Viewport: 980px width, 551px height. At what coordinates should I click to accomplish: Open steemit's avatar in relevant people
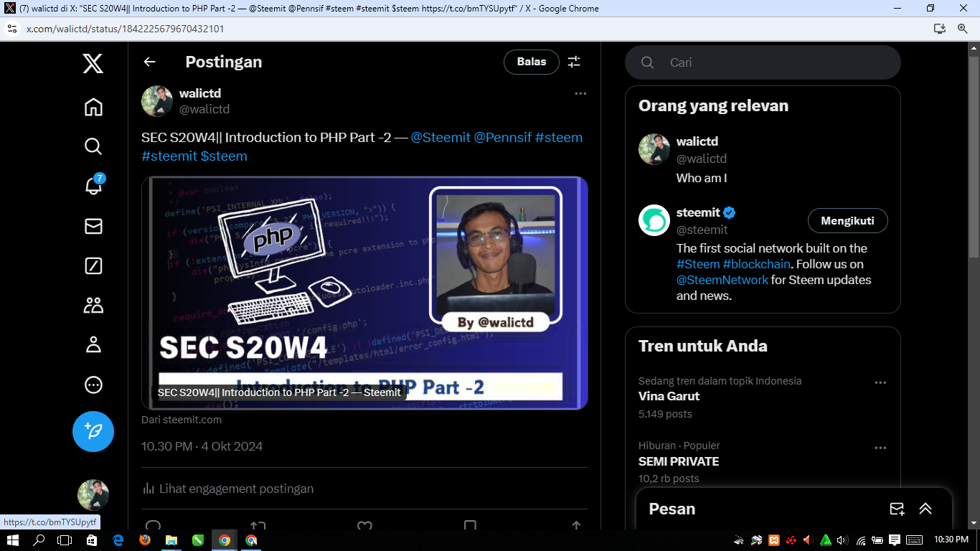654,220
